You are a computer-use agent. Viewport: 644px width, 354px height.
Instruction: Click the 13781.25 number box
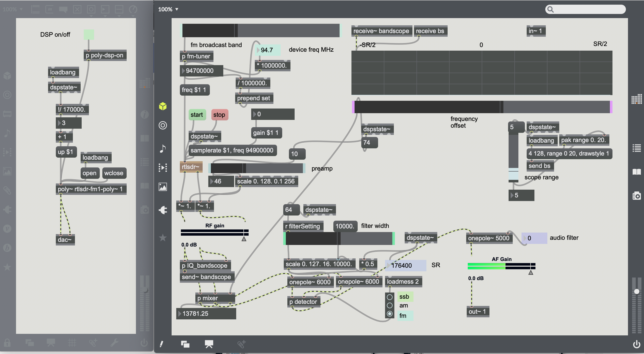pos(206,314)
